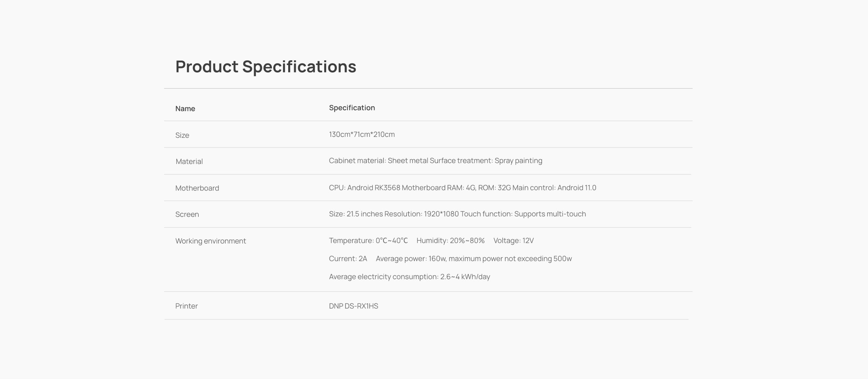Viewport: 868px width, 379px height.
Task: Select the Material row label
Action: (189, 162)
